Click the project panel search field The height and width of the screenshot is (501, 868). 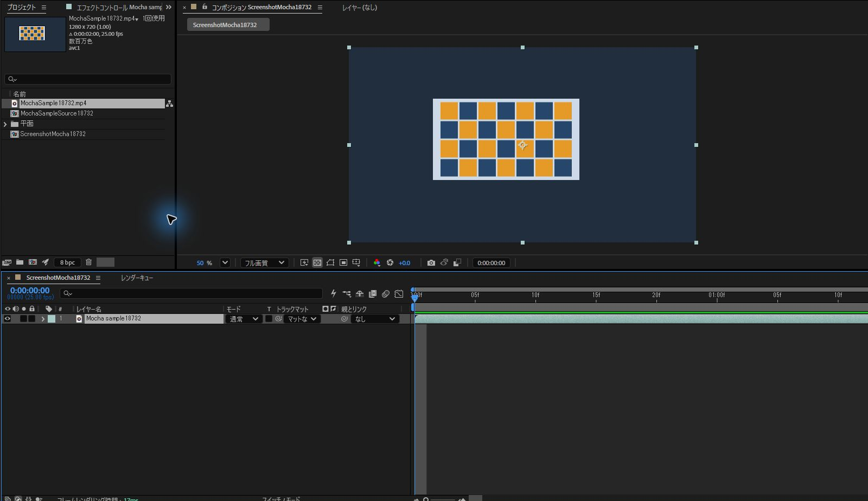click(x=88, y=79)
